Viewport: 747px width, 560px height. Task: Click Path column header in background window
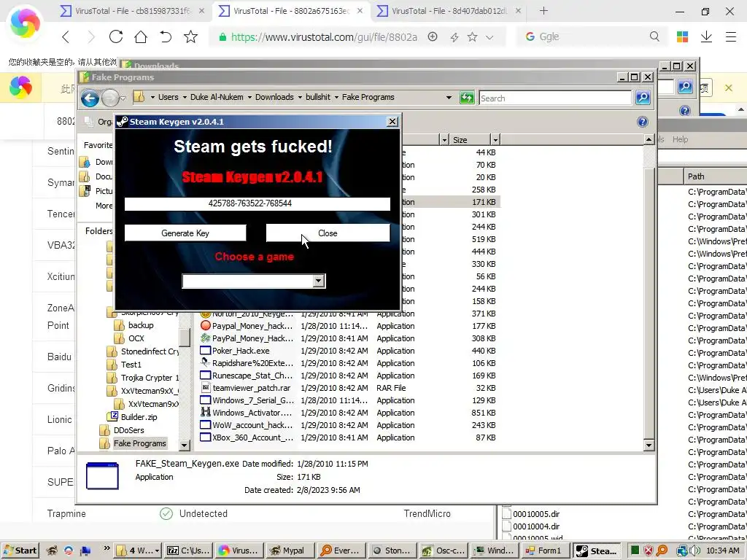pyautogui.click(x=715, y=176)
